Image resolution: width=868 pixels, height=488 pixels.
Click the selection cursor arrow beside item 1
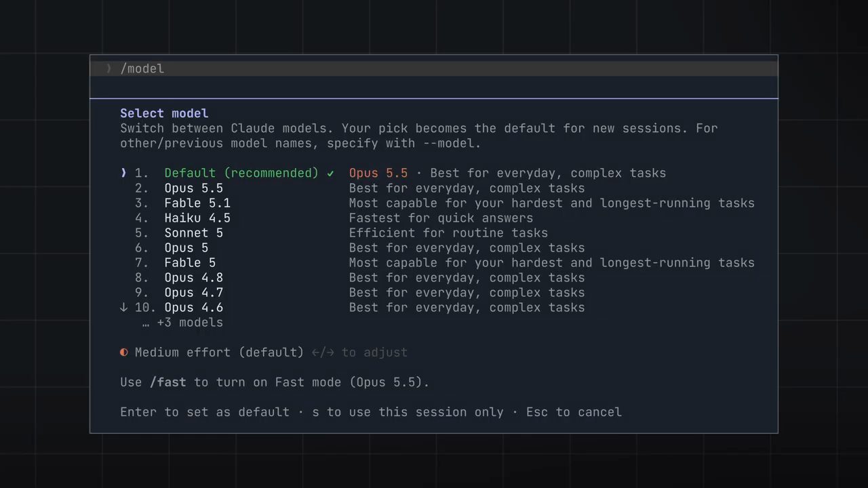[123, 173]
